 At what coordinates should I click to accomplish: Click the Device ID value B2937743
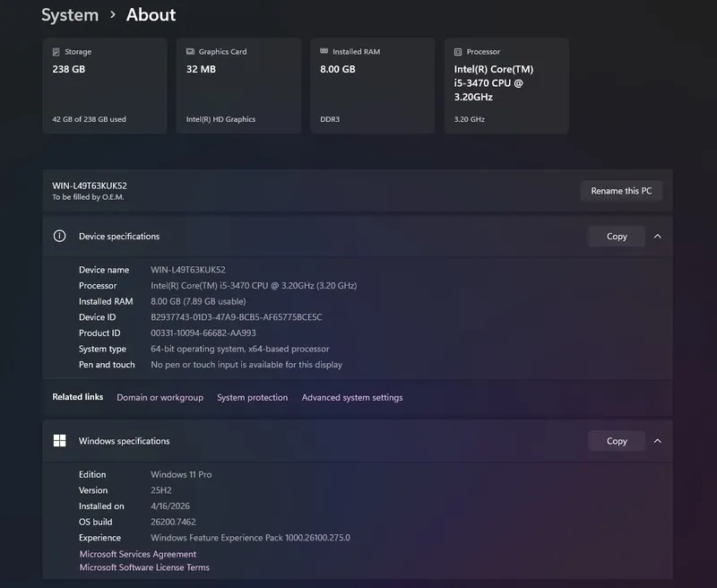[x=237, y=317]
